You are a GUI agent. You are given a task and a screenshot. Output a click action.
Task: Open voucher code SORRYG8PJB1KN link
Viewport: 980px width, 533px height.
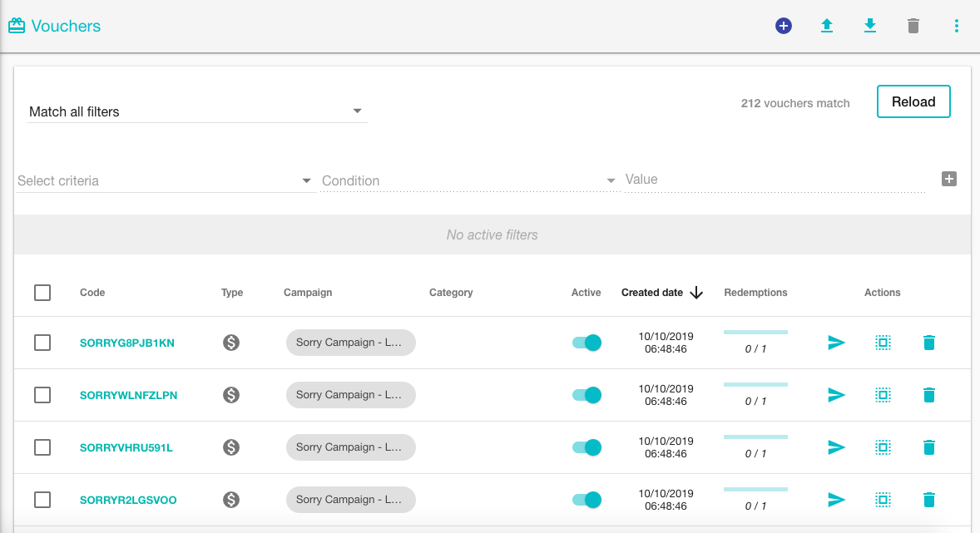pos(127,343)
